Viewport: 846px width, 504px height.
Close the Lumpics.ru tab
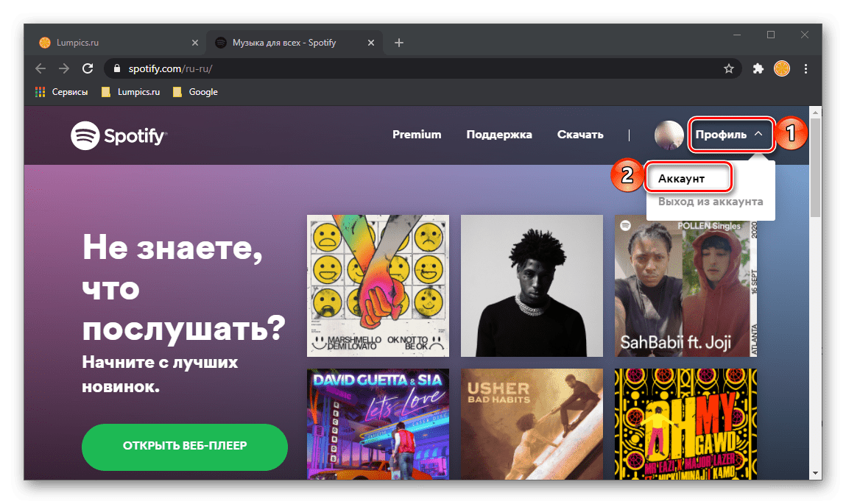pyautogui.click(x=195, y=43)
